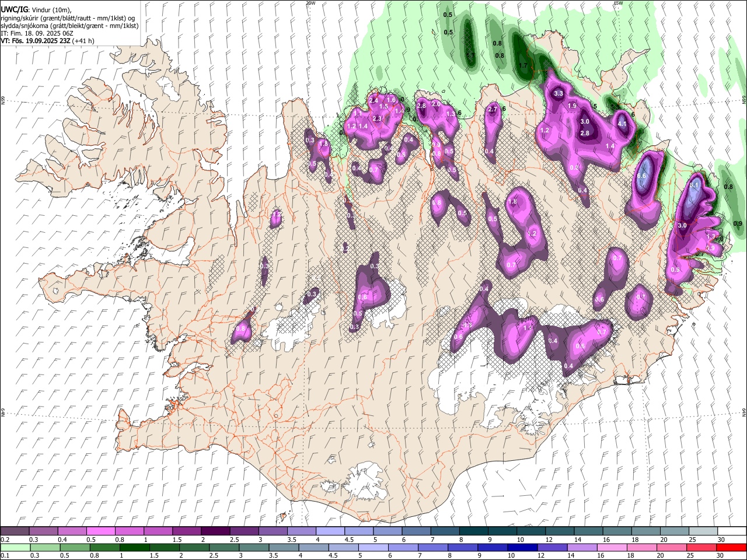747x560 pixels.
Task: Click the 1.9 snowfall value on the map
Action: [572, 106]
